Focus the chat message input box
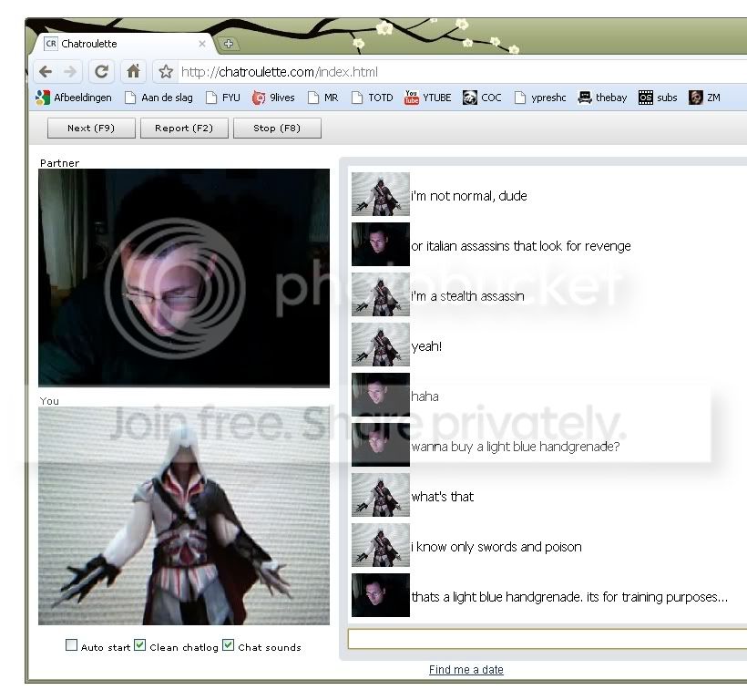This screenshot has height=700, width=747. 547,639
